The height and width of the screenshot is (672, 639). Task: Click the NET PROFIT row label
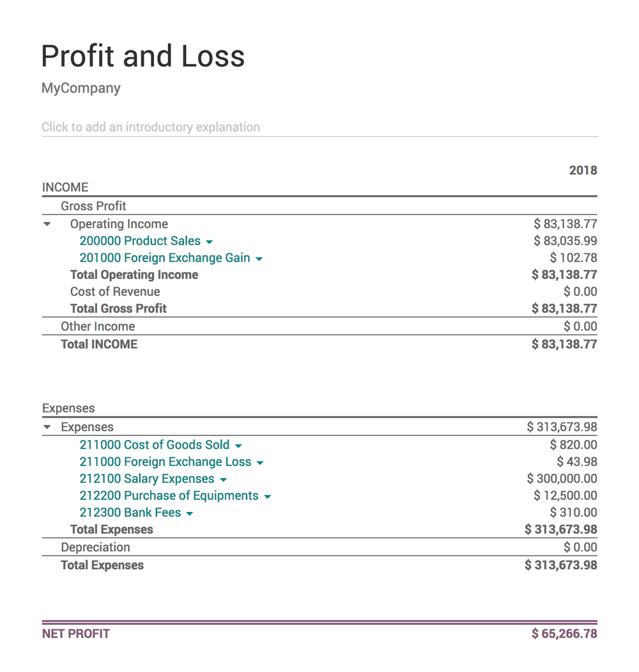pyautogui.click(x=75, y=634)
